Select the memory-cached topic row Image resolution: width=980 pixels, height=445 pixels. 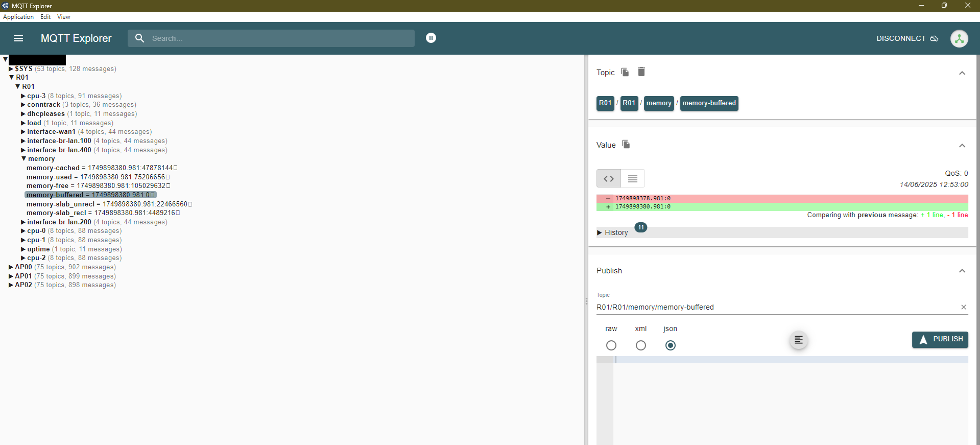click(x=102, y=168)
